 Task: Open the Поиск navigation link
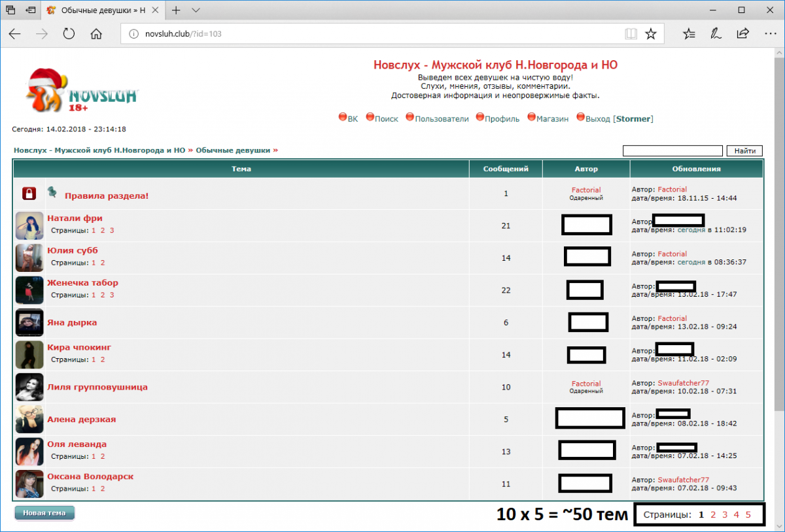pyautogui.click(x=386, y=119)
